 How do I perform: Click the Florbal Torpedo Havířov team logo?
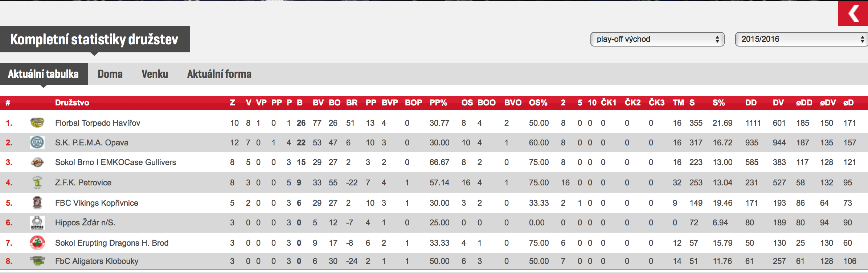(x=37, y=123)
